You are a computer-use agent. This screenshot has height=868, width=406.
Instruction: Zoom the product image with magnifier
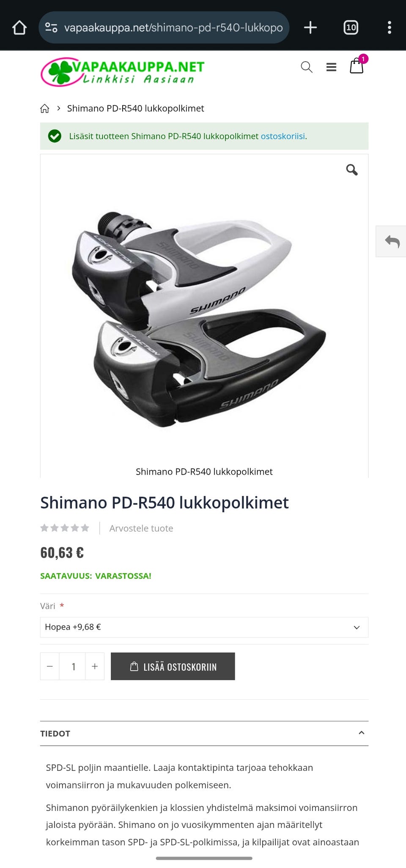pyautogui.click(x=352, y=170)
